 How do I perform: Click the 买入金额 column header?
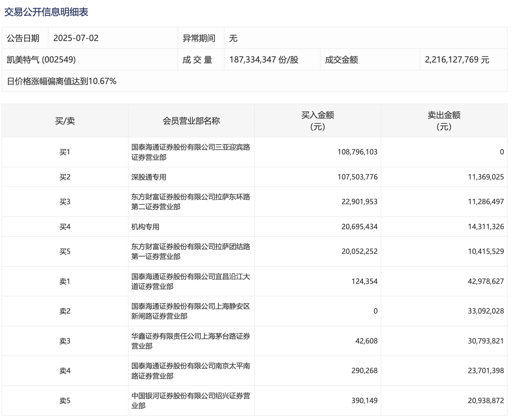317,121
